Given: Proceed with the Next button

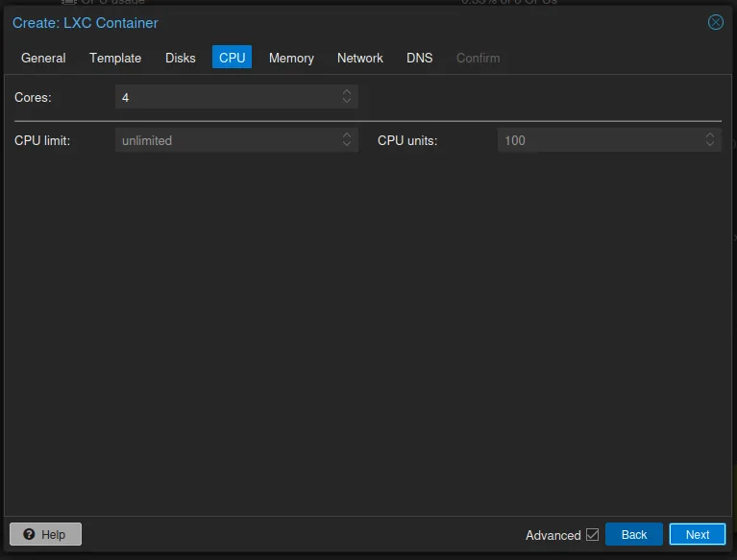Looking at the screenshot, I should pyautogui.click(x=697, y=534).
